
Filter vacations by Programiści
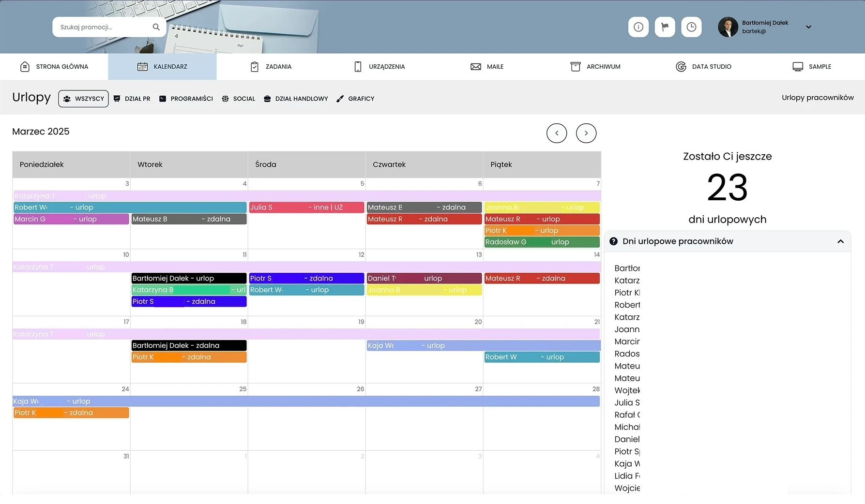(x=186, y=99)
